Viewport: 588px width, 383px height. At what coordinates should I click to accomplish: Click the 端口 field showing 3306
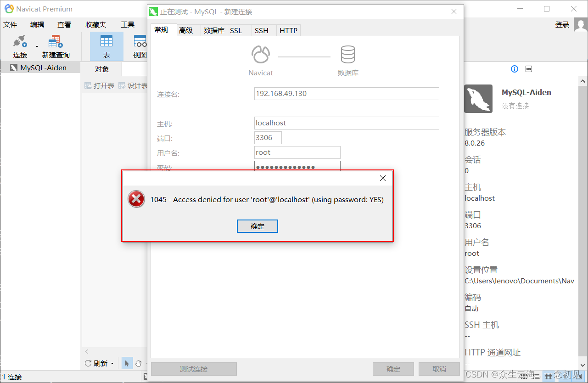coord(268,138)
